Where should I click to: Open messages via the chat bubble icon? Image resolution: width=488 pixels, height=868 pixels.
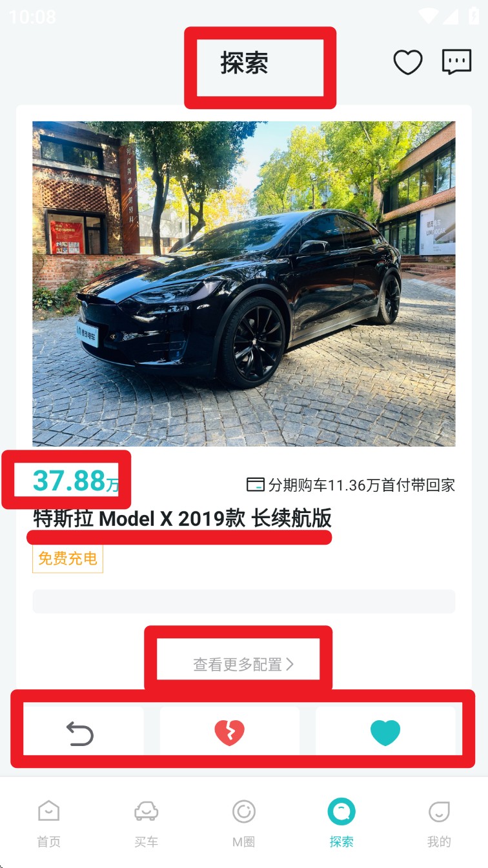coord(456,63)
